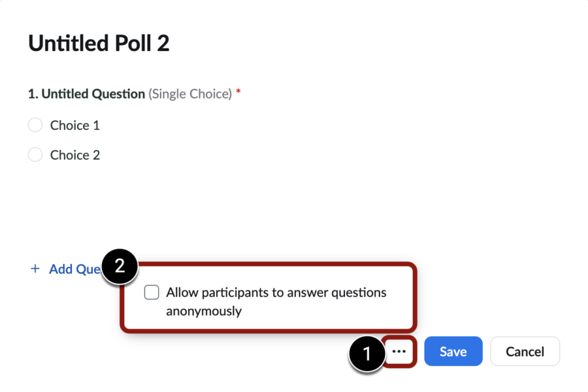Select the Choice 1 radio button

click(35, 125)
